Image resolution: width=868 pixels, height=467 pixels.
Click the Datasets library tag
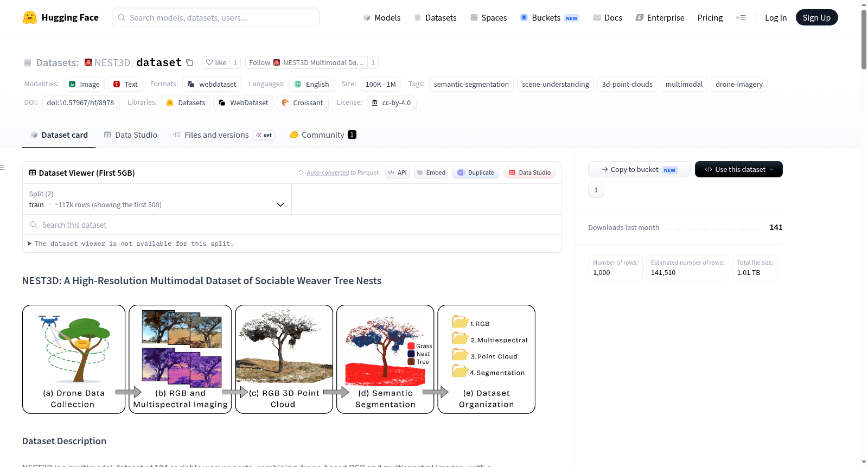186,103
